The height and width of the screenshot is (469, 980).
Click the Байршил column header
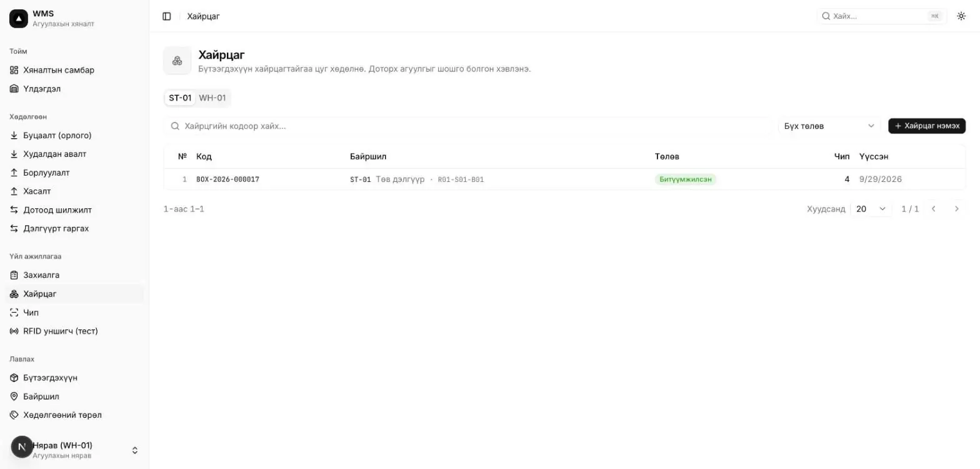point(368,156)
